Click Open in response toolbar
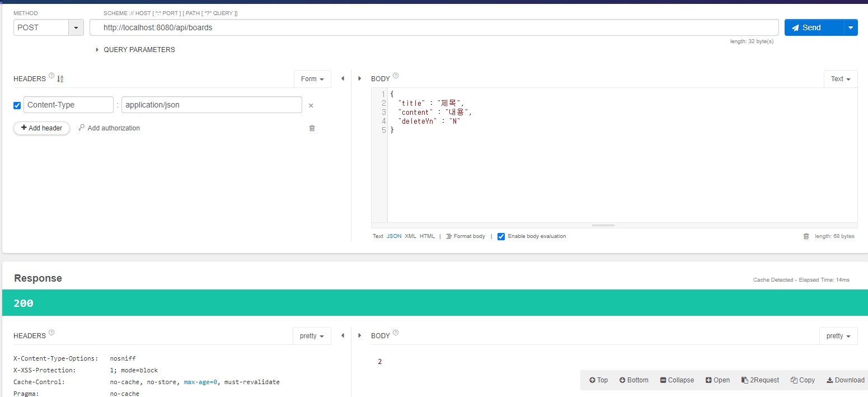This screenshot has height=397, width=868. [717, 380]
